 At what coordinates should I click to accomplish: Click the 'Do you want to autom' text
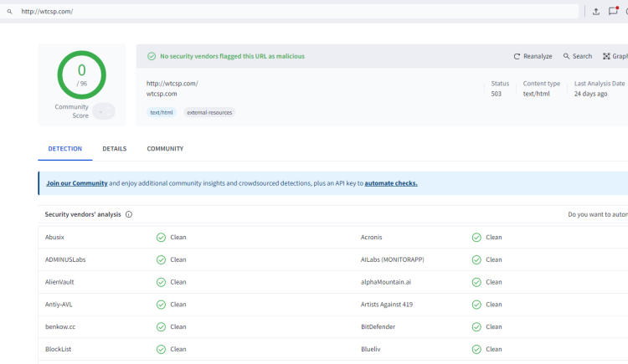pyautogui.click(x=598, y=215)
